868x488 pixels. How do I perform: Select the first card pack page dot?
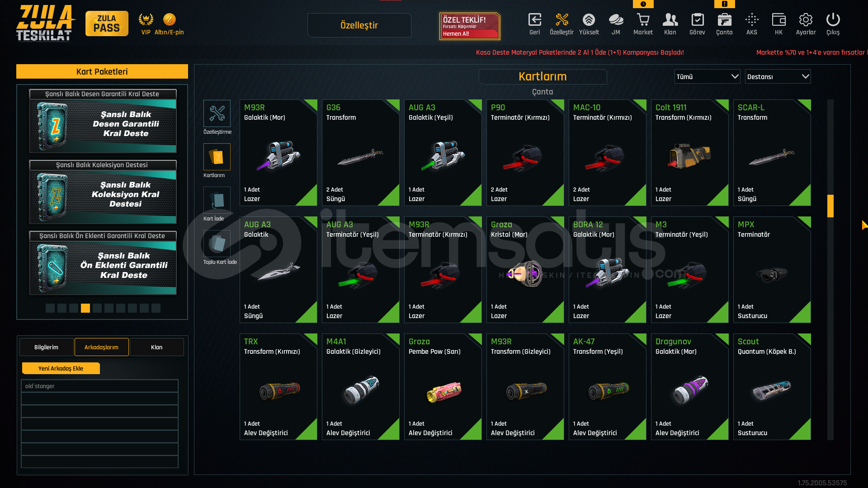50,308
